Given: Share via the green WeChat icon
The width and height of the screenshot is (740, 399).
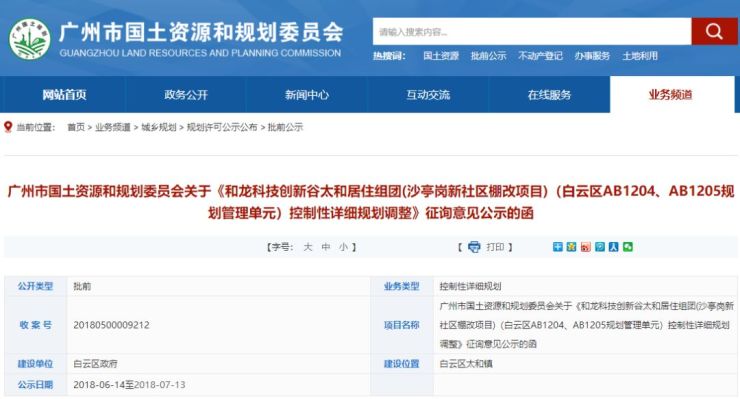Looking at the screenshot, I should pos(628,246).
